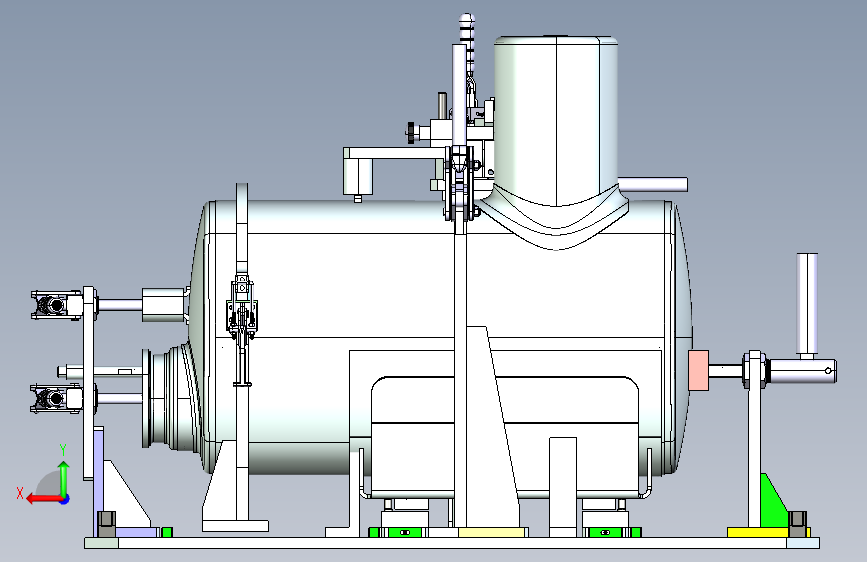Select the vertical crank handle at far right

(x=807, y=304)
